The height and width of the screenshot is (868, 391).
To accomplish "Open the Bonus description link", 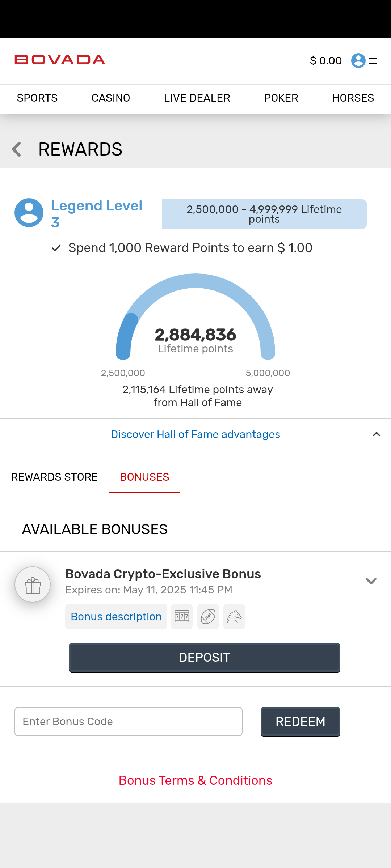I will [116, 617].
